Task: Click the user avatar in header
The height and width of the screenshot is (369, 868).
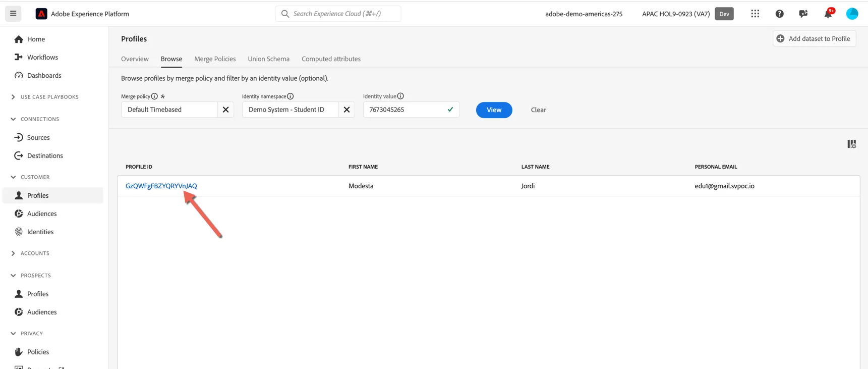Action: point(852,14)
